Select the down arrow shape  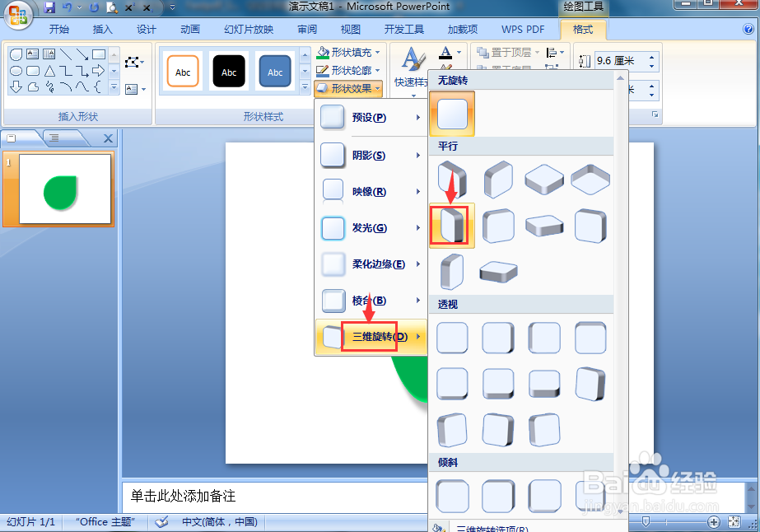(16, 87)
